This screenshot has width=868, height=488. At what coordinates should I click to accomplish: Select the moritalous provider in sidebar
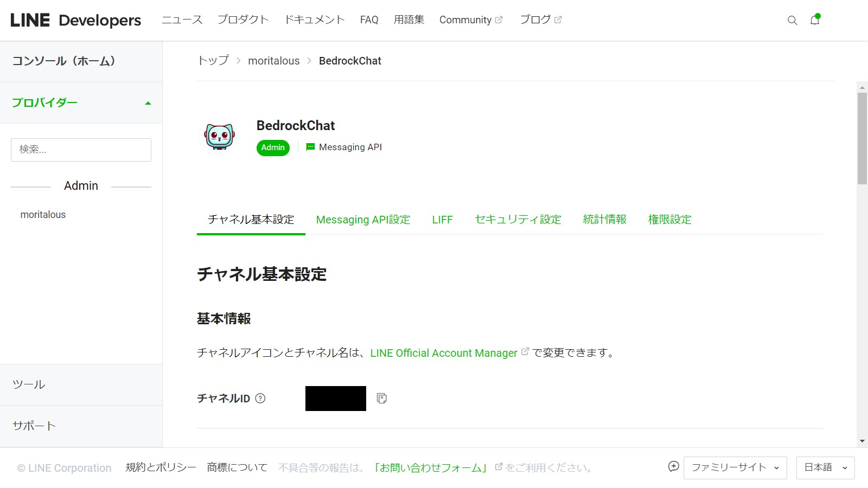[43, 215]
